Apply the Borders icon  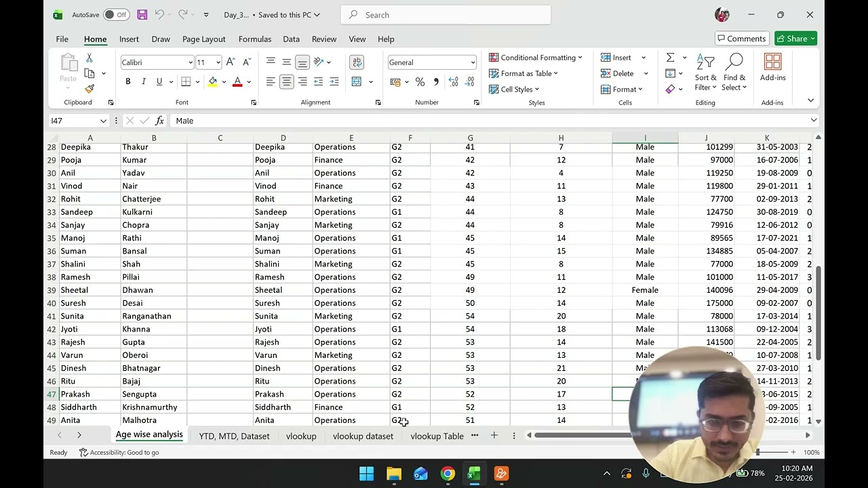pyautogui.click(x=186, y=82)
